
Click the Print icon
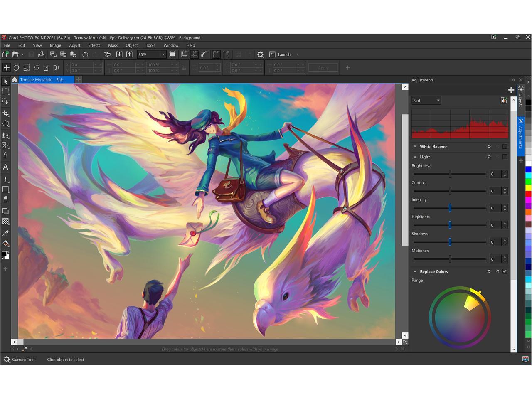coord(42,54)
